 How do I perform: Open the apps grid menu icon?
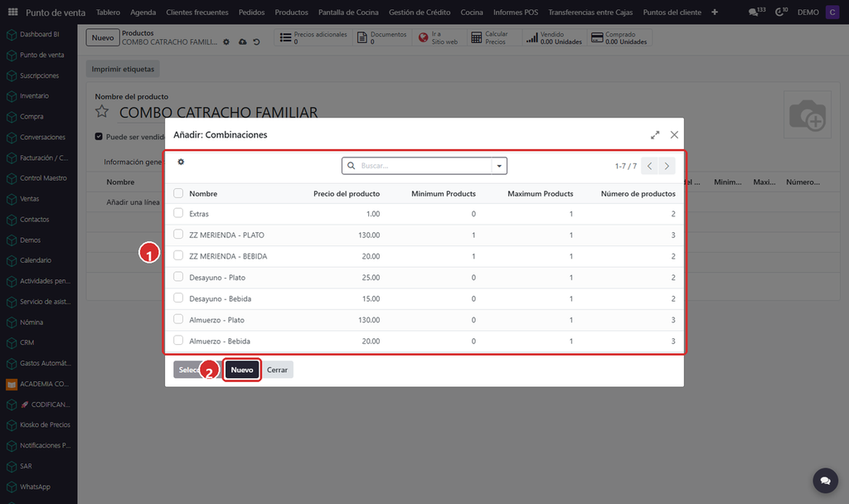click(x=13, y=12)
